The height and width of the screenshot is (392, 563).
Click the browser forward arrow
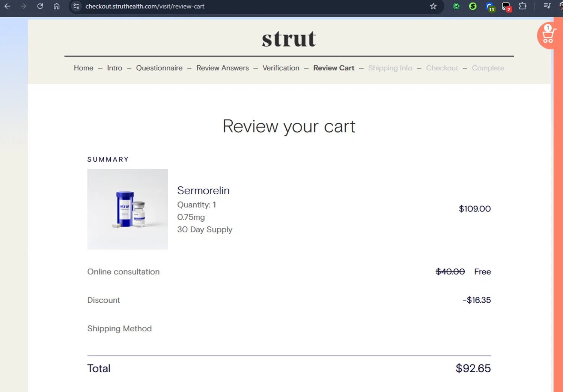(23, 6)
